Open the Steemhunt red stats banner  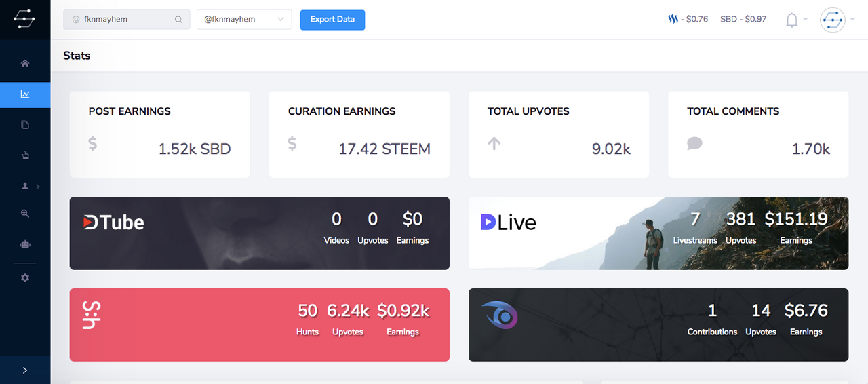[260, 324]
